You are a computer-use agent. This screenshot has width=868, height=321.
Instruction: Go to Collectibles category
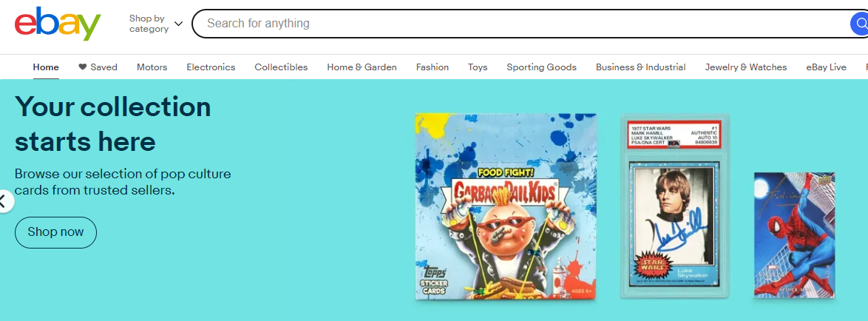[x=281, y=67]
